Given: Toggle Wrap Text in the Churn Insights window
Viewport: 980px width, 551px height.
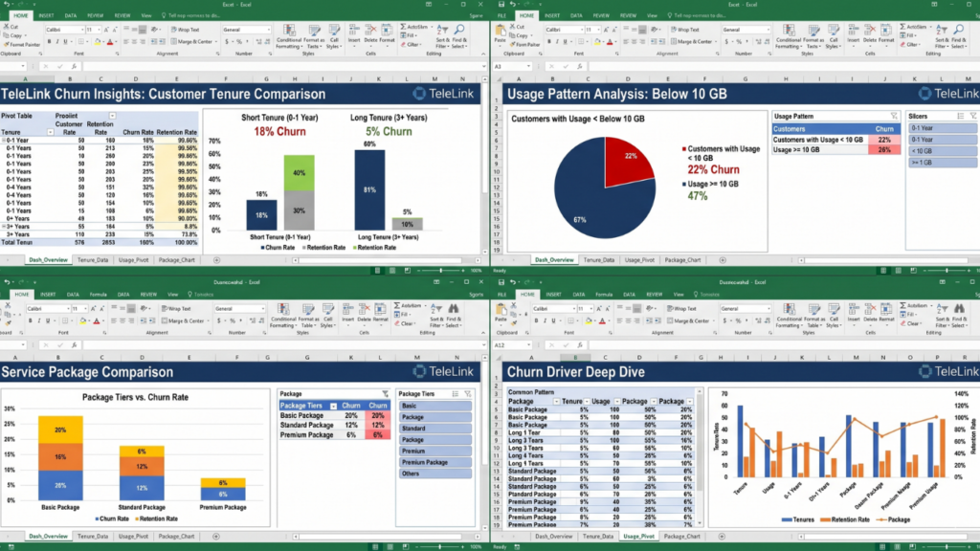Looking at the screenshot, I should (185, 30).
